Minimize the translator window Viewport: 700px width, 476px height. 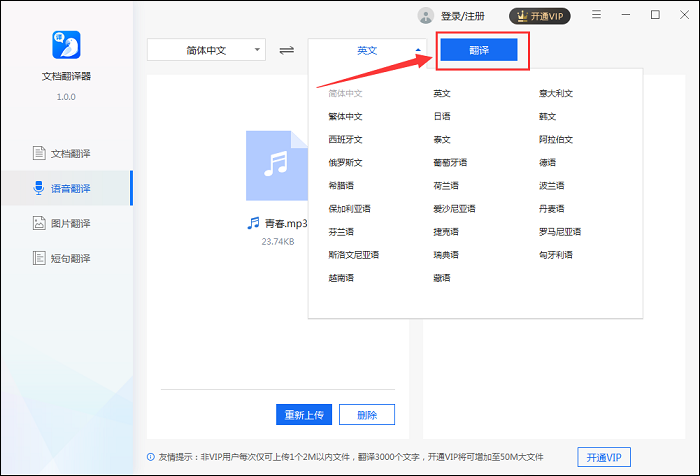626,15
